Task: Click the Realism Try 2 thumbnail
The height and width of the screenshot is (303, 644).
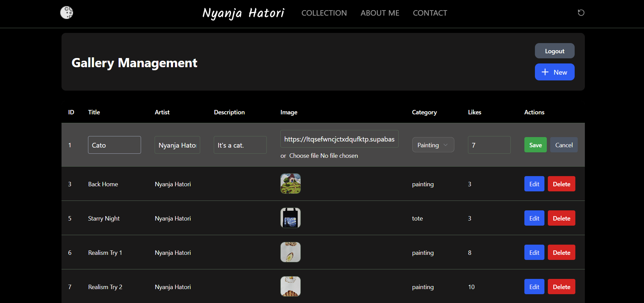Action: pos(290,286)
